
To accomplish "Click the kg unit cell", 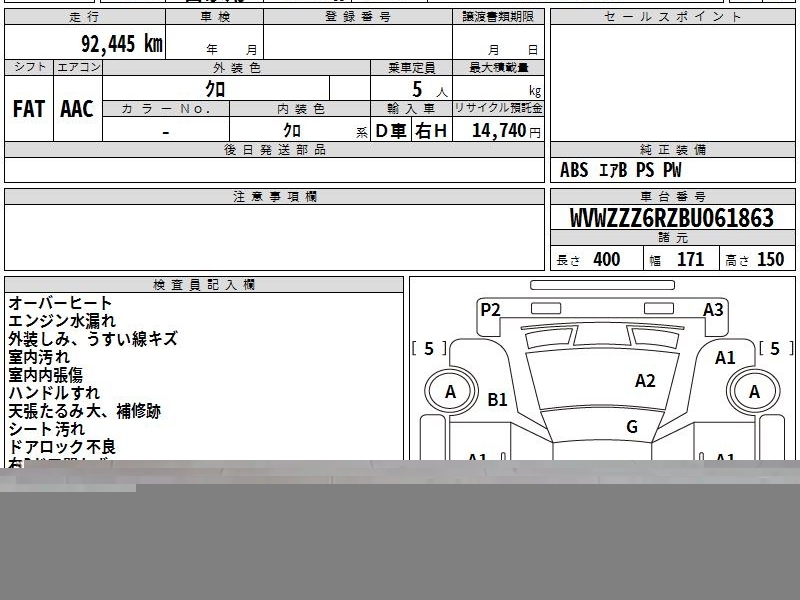I will click(x=498, y=88).
